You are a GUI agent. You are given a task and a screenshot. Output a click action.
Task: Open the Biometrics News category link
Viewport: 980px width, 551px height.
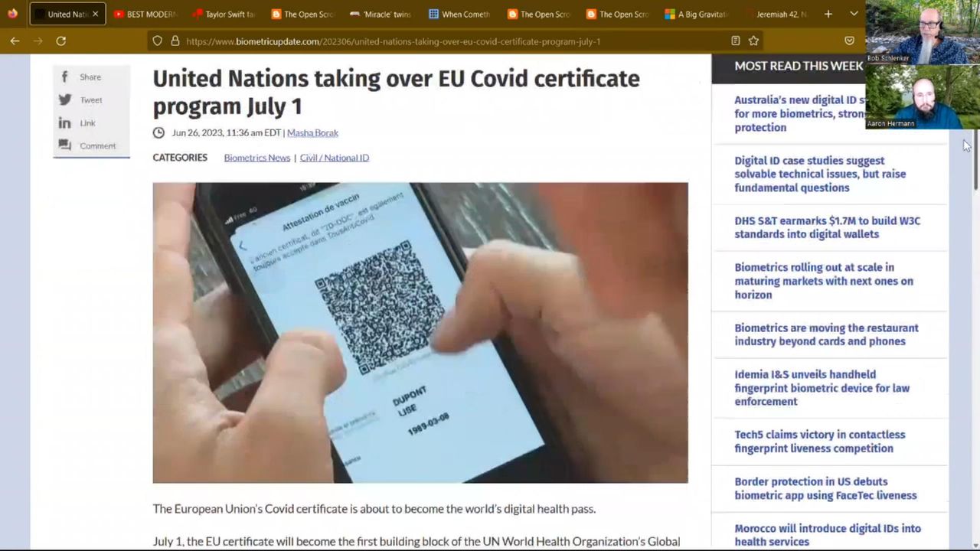[x=256, y=158]
